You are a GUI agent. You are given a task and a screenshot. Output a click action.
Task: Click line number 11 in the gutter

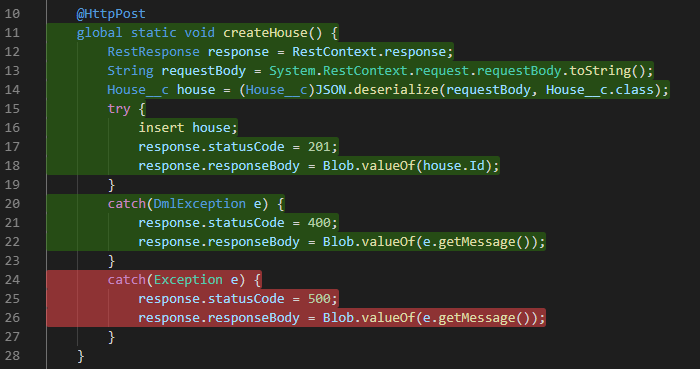click(x=12, y=33)
